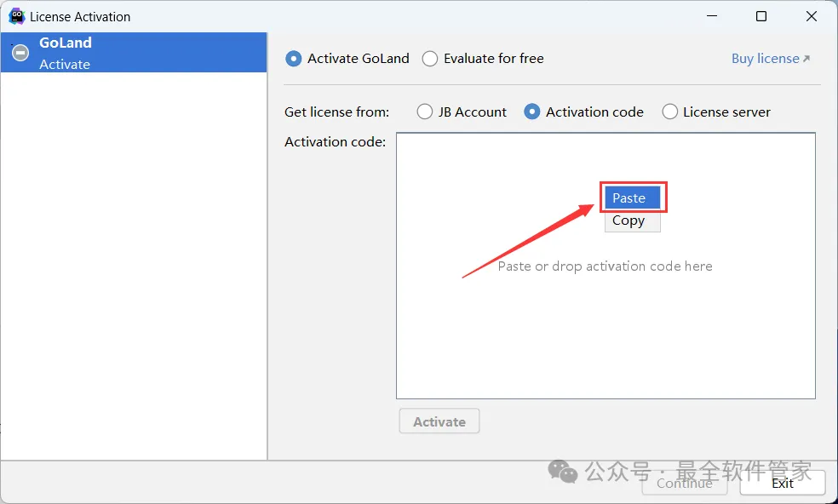
Task: Click Paste in the context menu
Action: [x=633, y=198]
